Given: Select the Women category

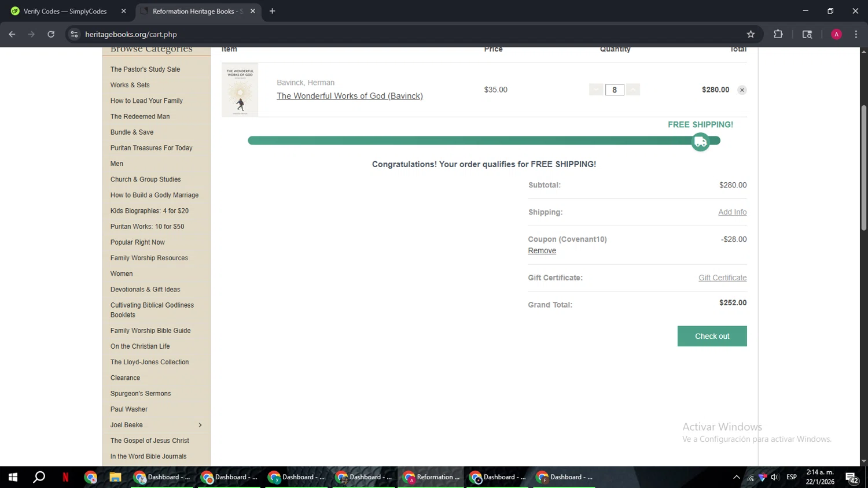Looking at the screenshot, I should point(122,273).
